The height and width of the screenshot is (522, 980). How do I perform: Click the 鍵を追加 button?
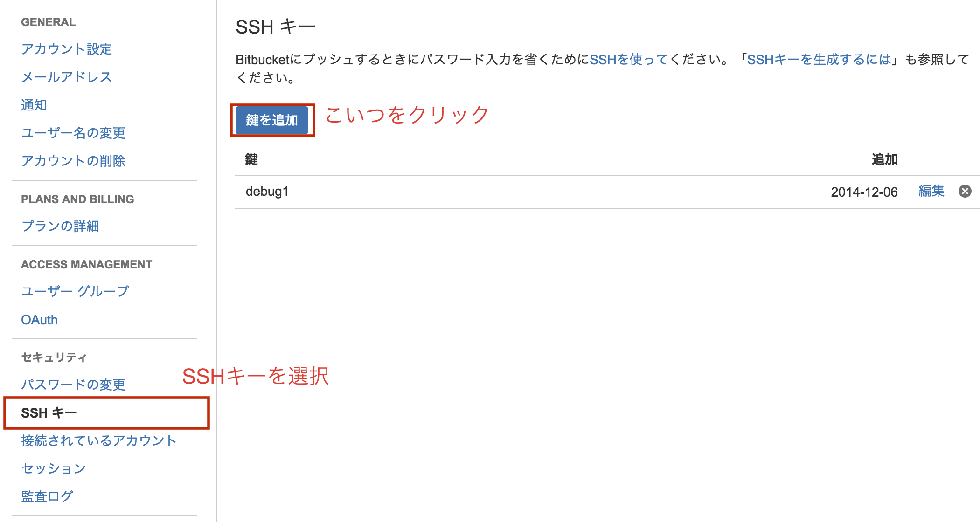click(272, 120)
